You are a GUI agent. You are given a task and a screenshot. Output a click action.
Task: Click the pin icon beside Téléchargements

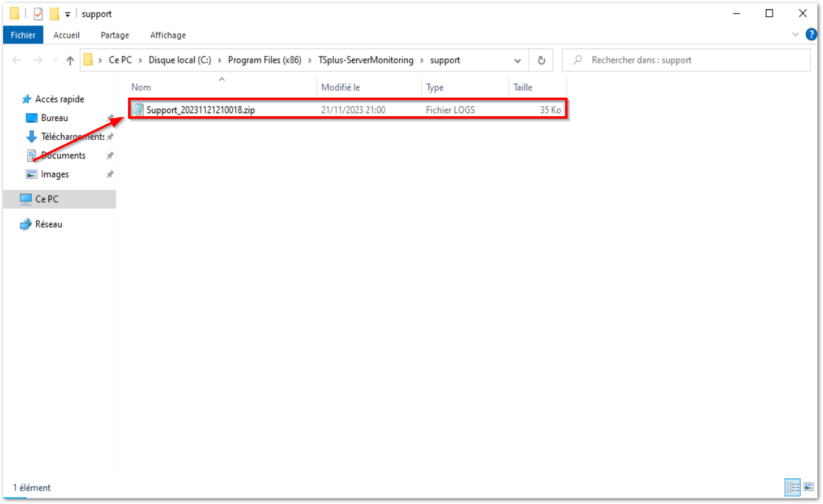109,137
